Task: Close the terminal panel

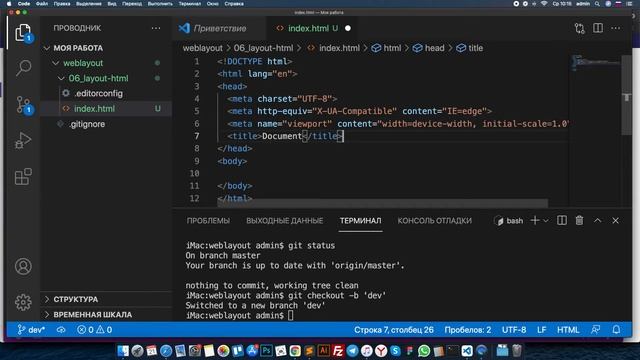Action: 616,220
